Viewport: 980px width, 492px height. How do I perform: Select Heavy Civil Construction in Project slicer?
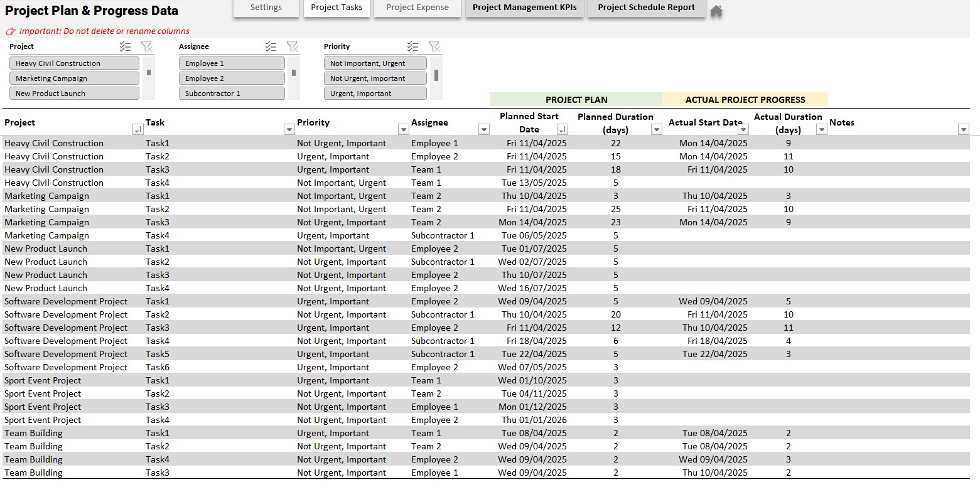[74, 63]
